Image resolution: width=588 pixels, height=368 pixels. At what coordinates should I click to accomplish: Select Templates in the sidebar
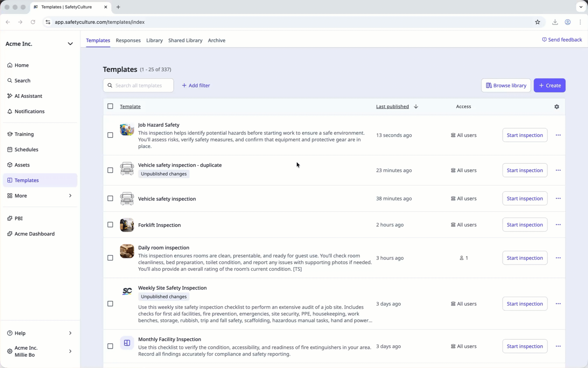click(x=40, y=180)
